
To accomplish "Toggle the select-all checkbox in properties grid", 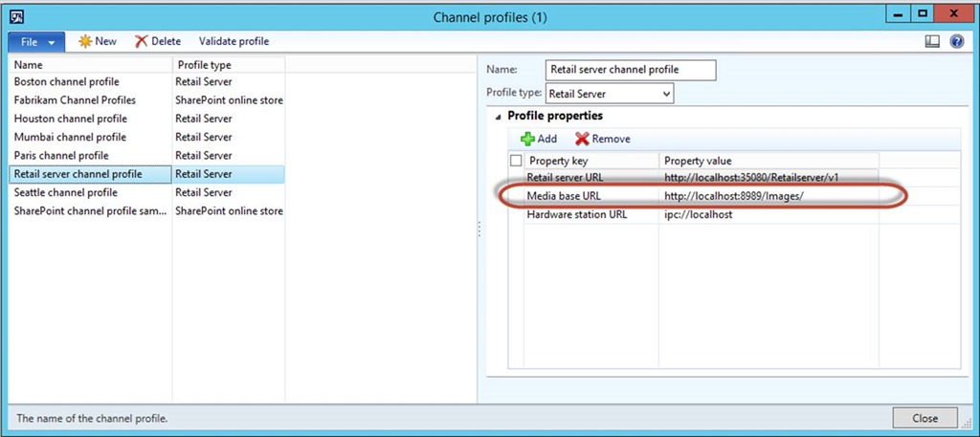I will (x=517, y=161).
